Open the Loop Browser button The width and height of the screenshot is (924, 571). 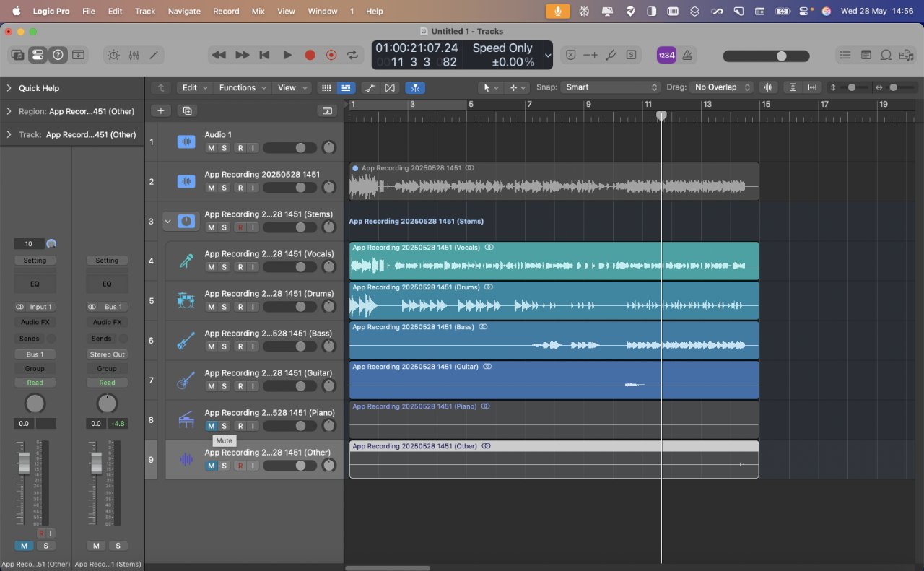tap(886, 55)
